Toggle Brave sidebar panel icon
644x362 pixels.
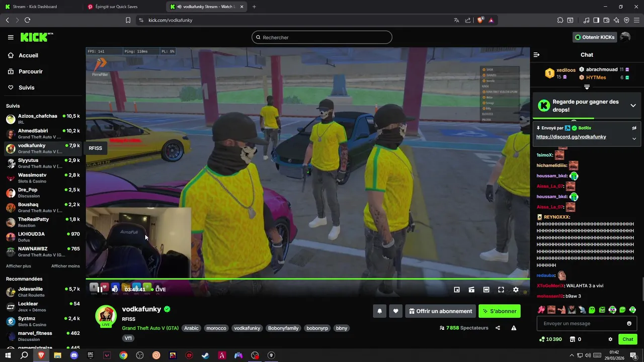click(x=596, y=20)
